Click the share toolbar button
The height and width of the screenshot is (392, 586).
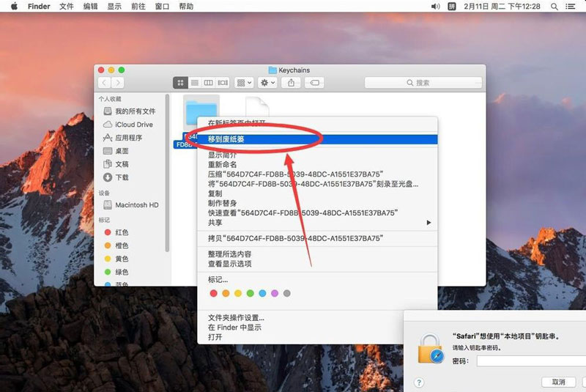pyautogui.click(x=291, y=83)
